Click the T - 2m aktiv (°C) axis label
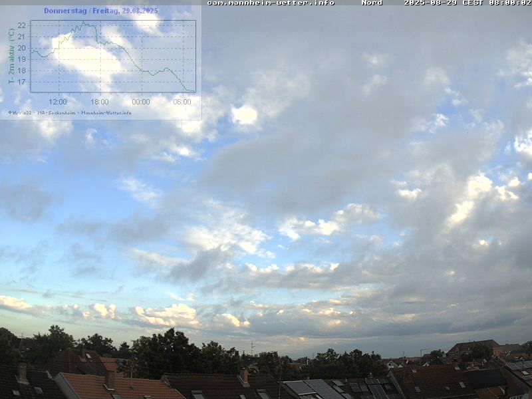This screenshot has width=532, height=399. pos(11,56)
